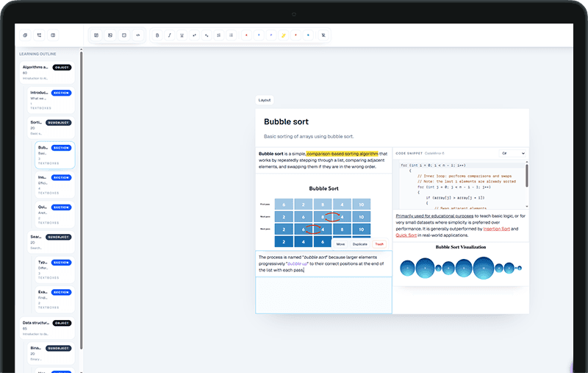Clear text formatting with the rightmost toolbar icon

pyautogui.click(x=323, y=35)
